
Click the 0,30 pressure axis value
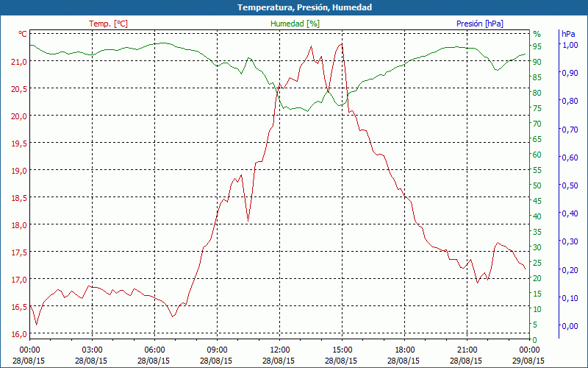pyautogui.click(x=570, y=241)
